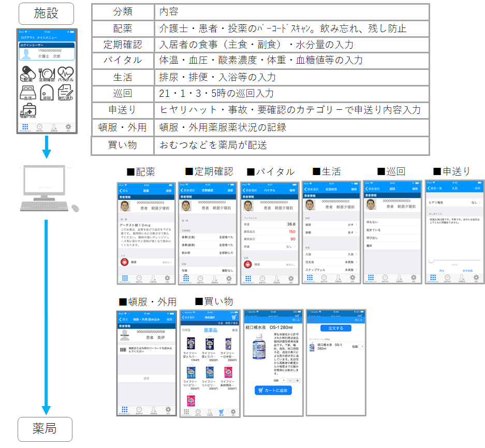
Task: Open the 頓服・外用 first-aid kit icon
Action: point(28,111)
